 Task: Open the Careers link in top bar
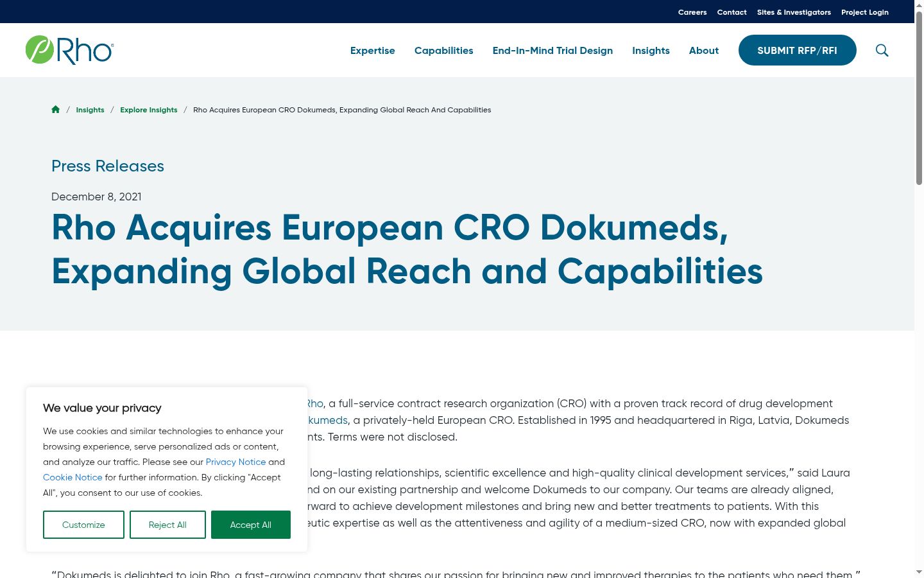click(692, 12)
